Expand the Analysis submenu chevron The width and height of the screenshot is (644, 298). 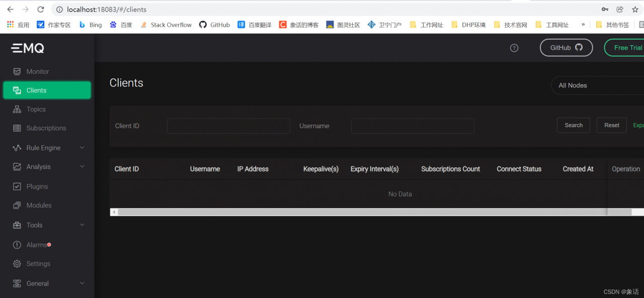[82, 167]
